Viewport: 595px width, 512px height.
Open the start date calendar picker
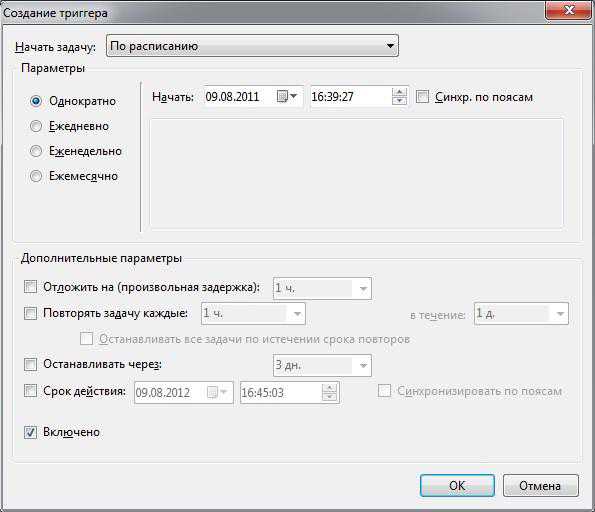tap(286, 96)
